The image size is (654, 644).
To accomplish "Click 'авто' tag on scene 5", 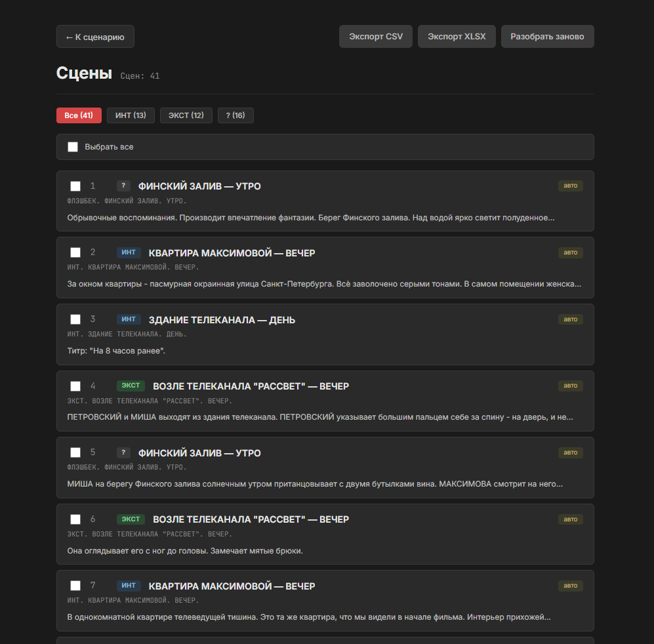I will [x=570, y=452].
